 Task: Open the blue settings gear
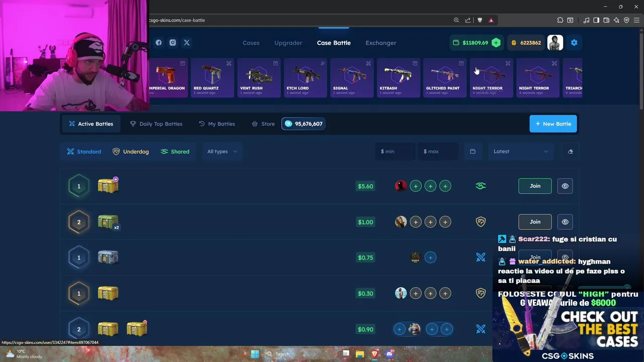[x=574, y=43]
